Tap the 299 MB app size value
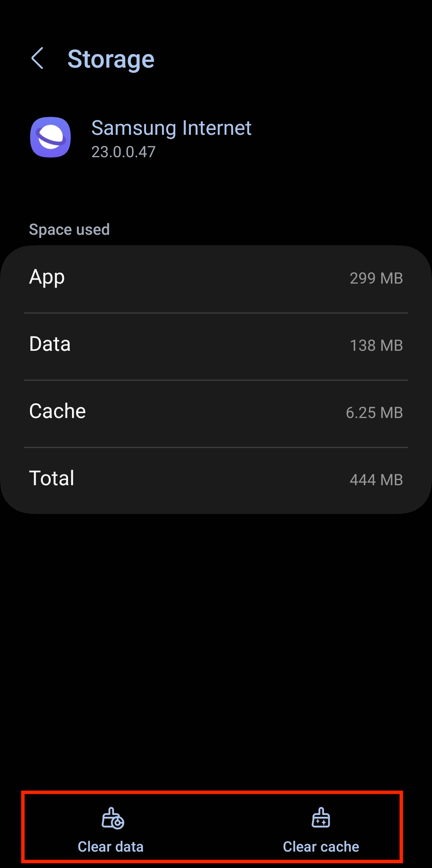Screen dimensions: 432x868 click(x=376, y=278)
